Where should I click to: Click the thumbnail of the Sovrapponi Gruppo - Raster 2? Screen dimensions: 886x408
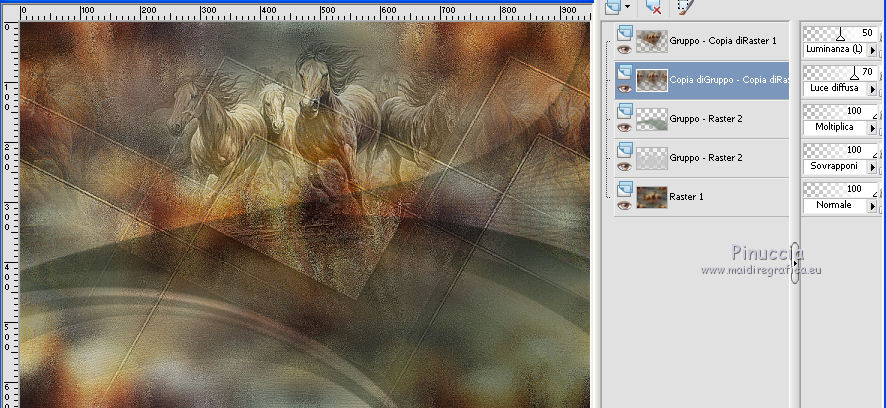[652, 158]
